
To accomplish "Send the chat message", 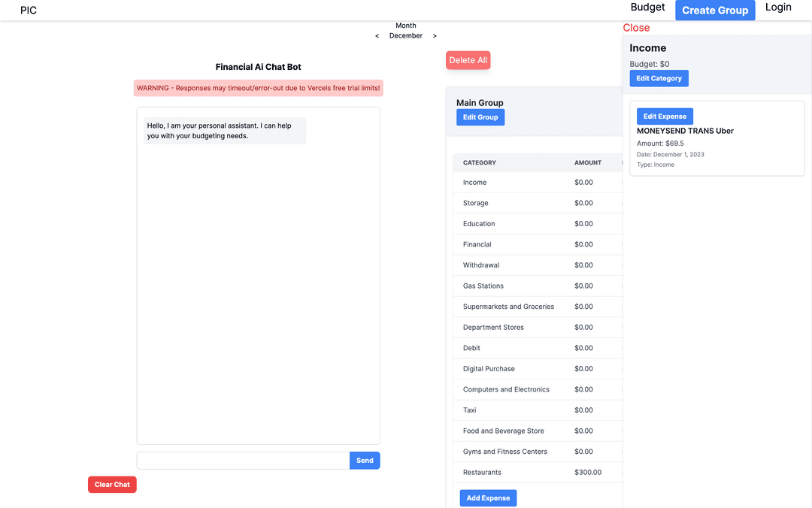I will [x=365, y=461].
